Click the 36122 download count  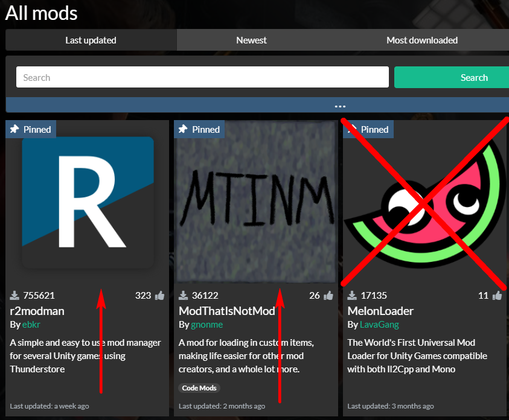pos(205,296)
